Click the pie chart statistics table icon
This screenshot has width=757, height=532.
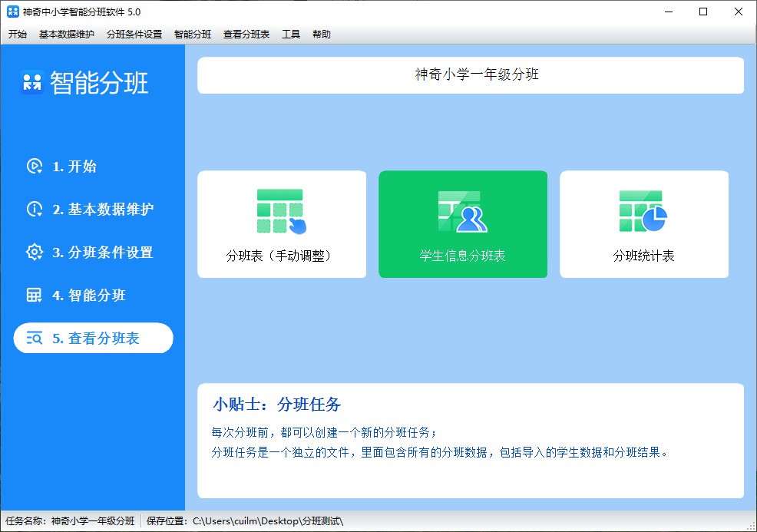(x=643, y=211)
